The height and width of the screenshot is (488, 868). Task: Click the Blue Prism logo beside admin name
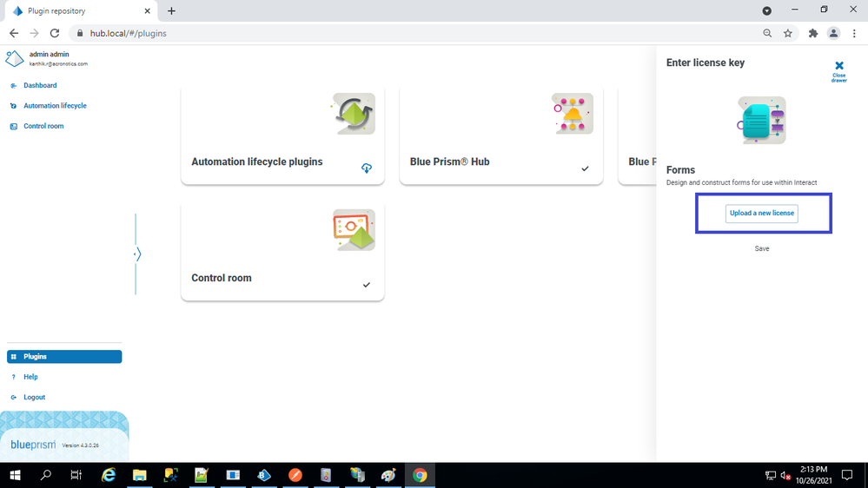click(15, 59)
